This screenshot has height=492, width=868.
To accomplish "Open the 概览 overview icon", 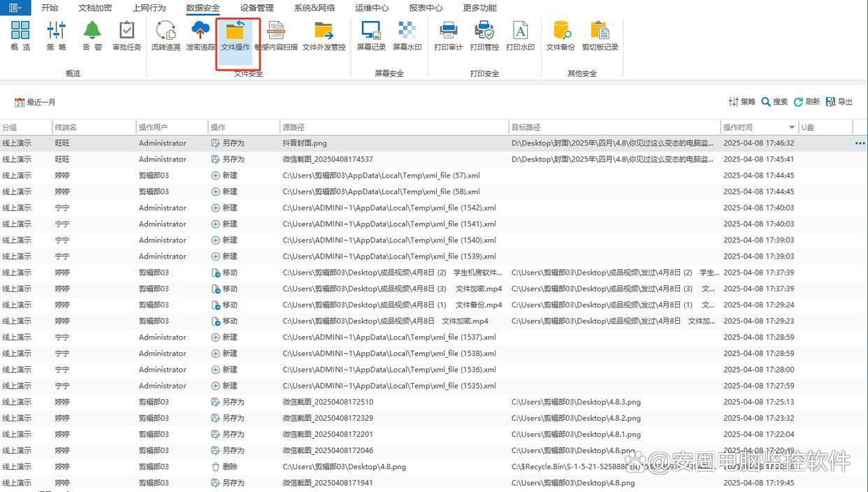I will pos(20,35).
